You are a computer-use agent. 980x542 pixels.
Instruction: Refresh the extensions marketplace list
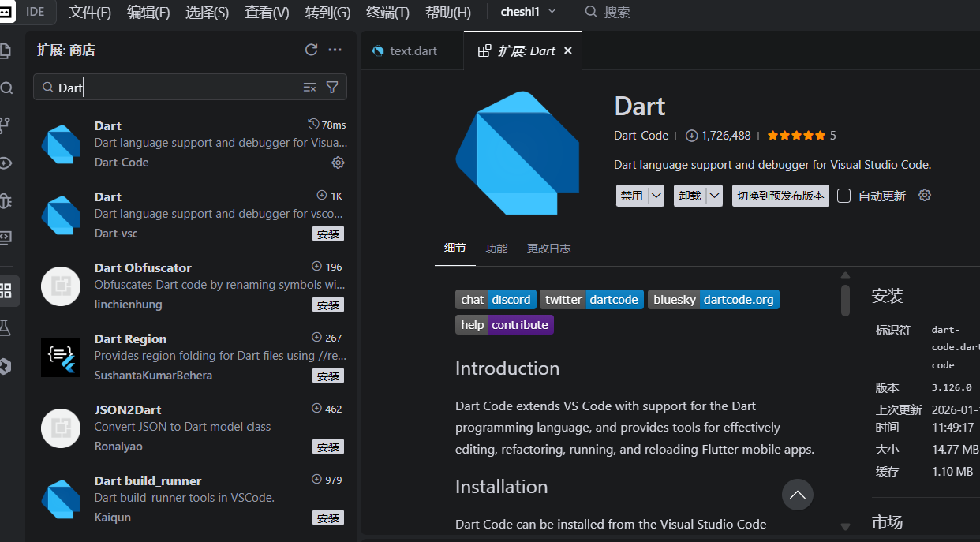(311, 50)
